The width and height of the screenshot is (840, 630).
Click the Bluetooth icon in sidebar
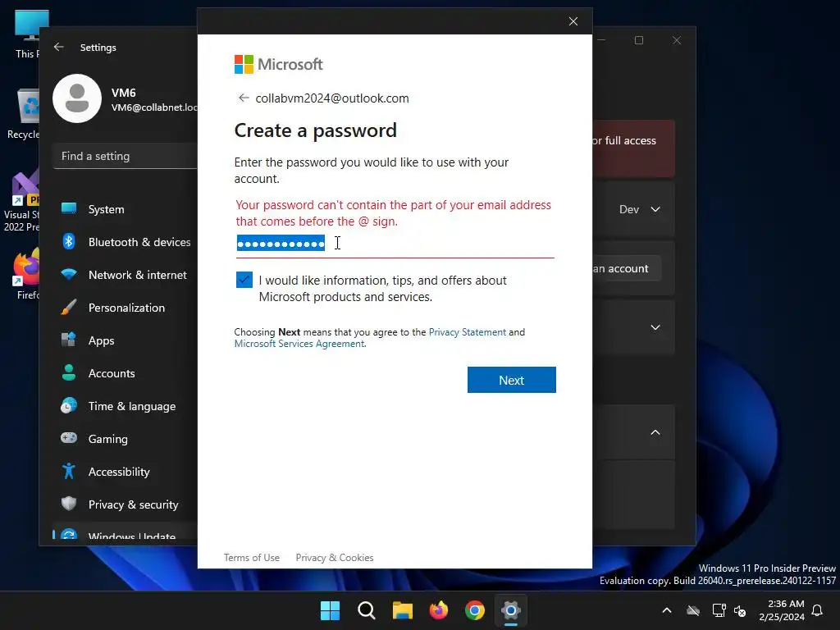pyautogui.click(x=69, y=242)
